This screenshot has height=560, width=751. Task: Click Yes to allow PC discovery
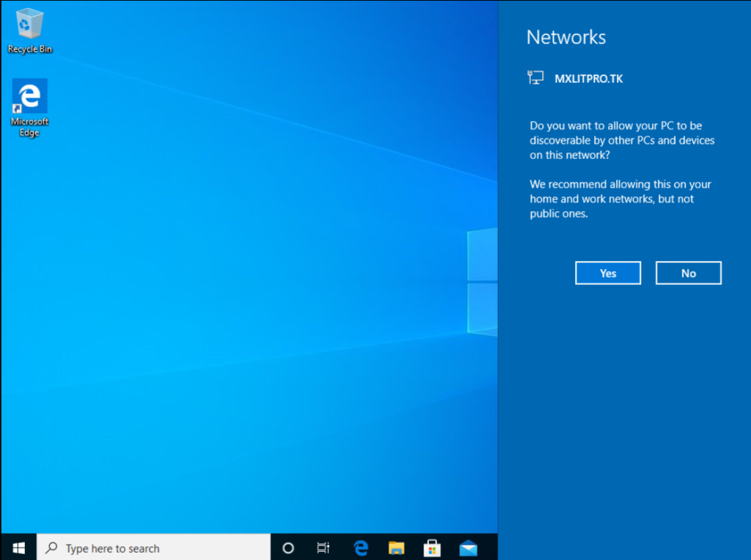tap(608, 273)
